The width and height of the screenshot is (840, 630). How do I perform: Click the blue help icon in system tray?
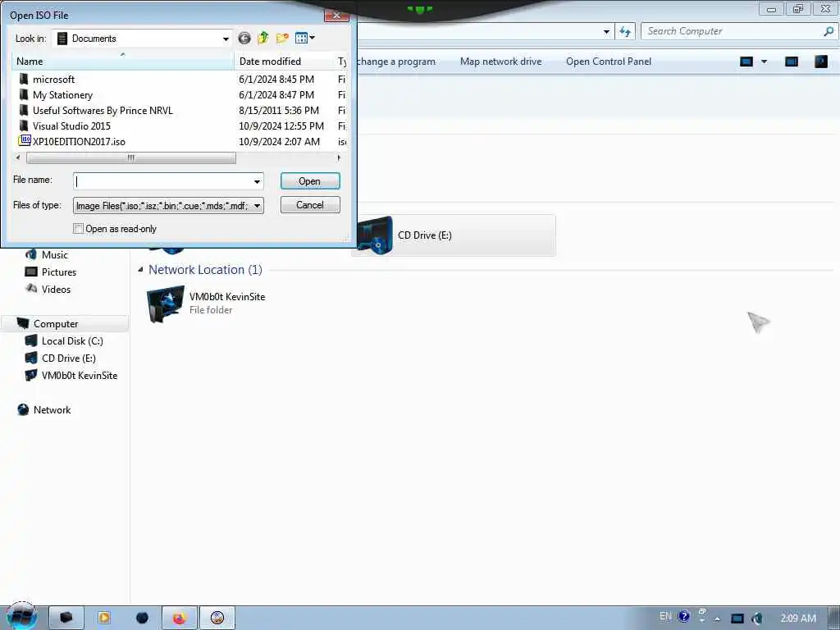(x=683, y=616)
